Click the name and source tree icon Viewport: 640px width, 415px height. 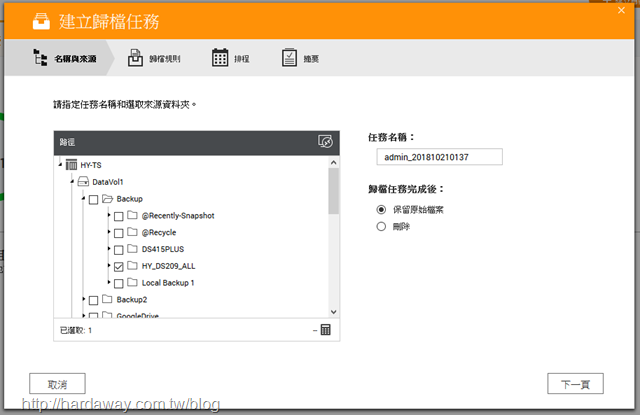tap(40, 58)
